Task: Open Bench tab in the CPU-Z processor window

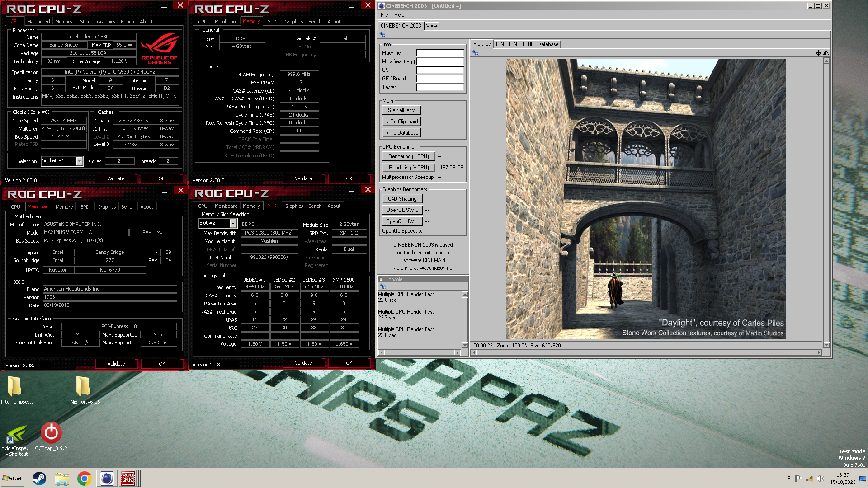Action: point(127,22)
